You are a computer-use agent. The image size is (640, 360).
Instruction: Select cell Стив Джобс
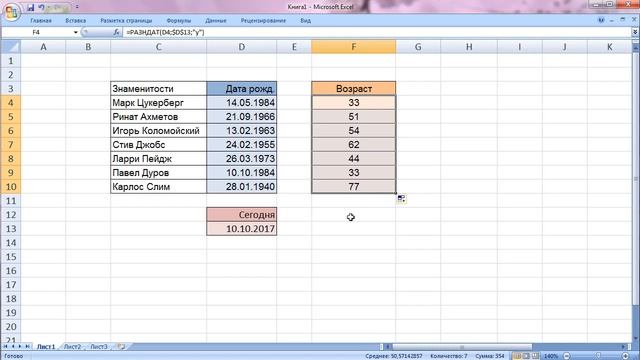pos(158,144)
